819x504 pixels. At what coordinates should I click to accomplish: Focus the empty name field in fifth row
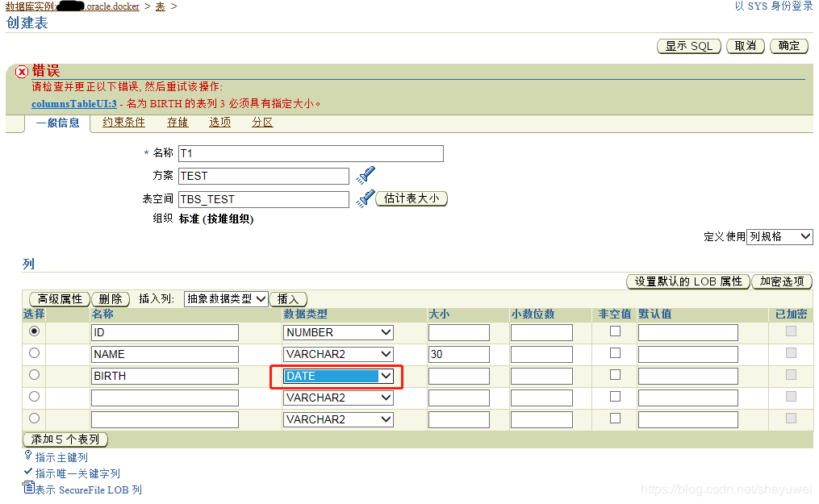point(165,419)
